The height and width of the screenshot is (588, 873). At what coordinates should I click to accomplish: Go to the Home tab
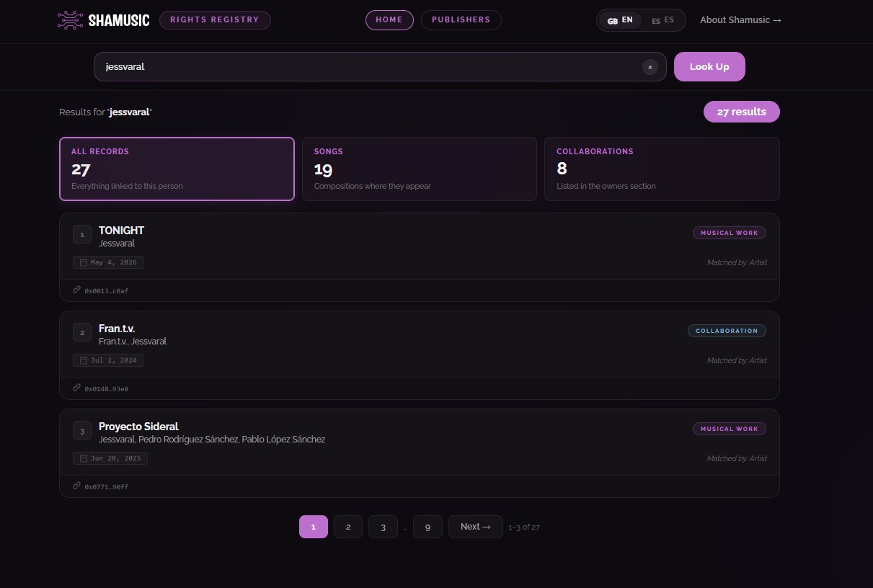(389, 20)
